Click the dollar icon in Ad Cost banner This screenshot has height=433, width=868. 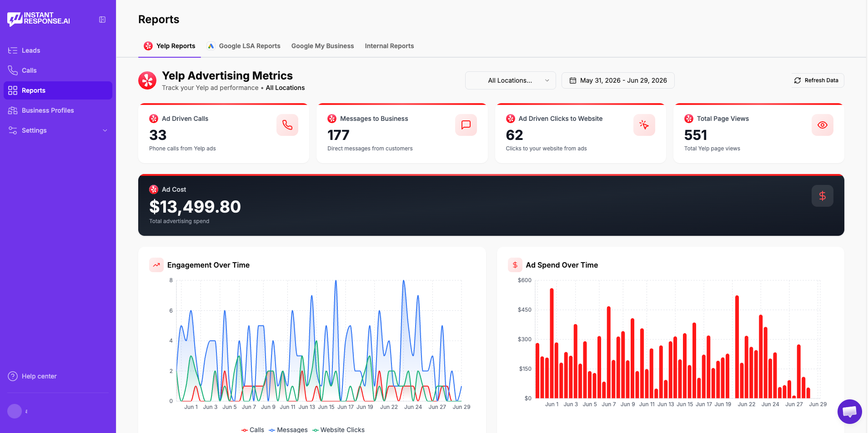click(823, 196)
